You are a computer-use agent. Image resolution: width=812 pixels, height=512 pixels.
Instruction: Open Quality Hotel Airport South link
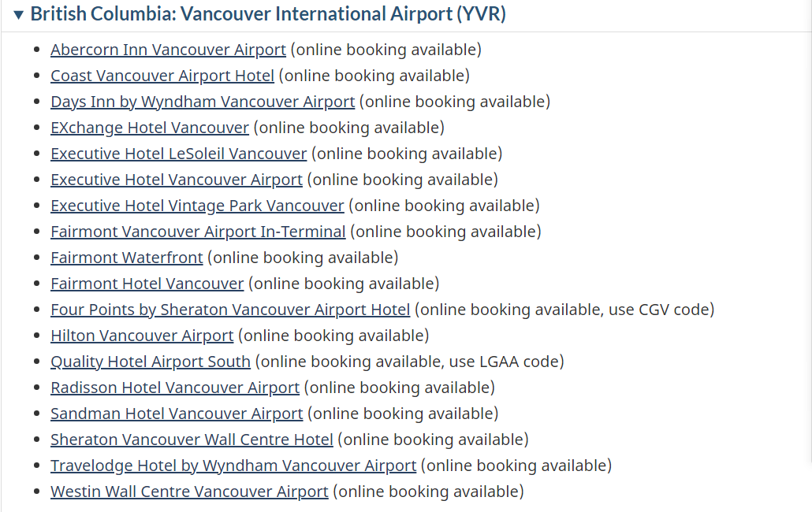(151, 361)
